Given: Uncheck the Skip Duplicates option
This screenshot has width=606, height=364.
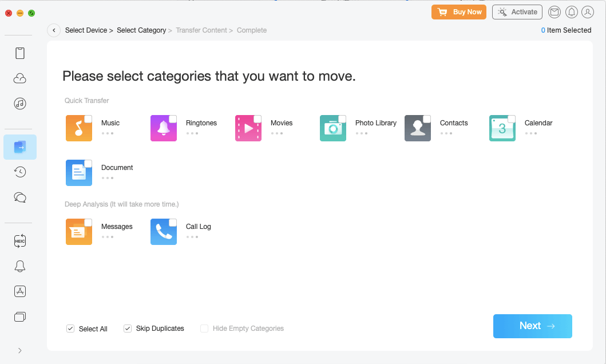Looking at the screenshot, I should [128, 329].
